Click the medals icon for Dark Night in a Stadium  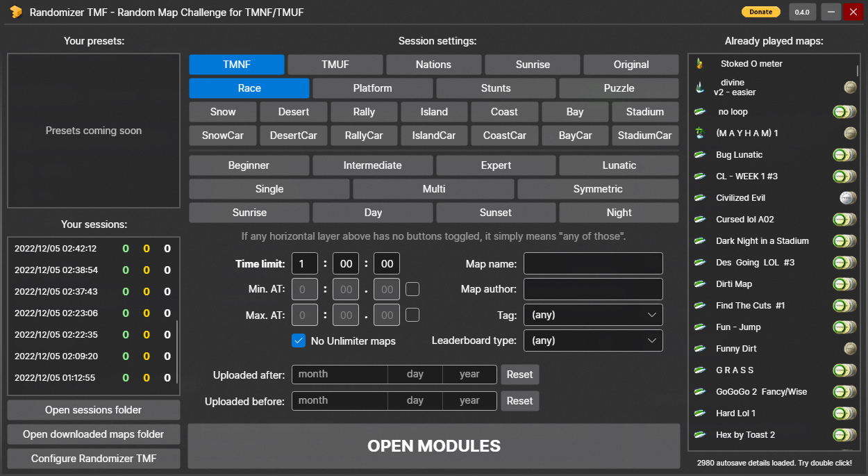click(x=844, y=241)
